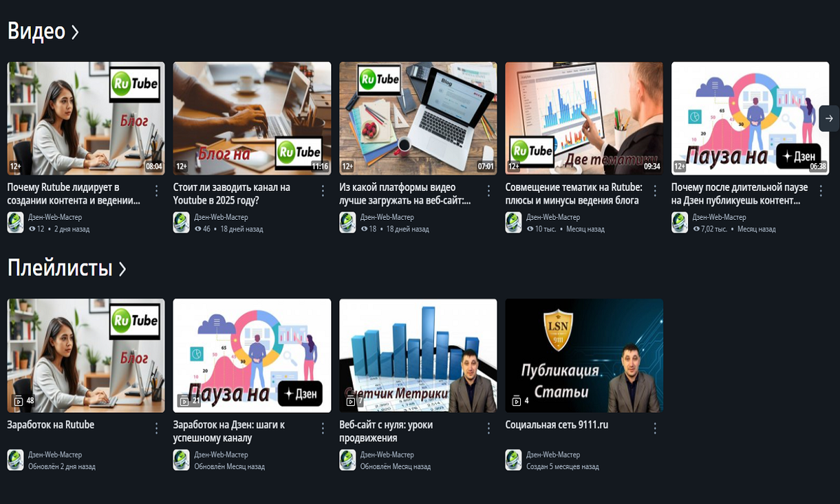Open options menu for 'Веб-сайт с нуля' playlist
The width and height of the screenshot is (840, 504).
[489, 428]
